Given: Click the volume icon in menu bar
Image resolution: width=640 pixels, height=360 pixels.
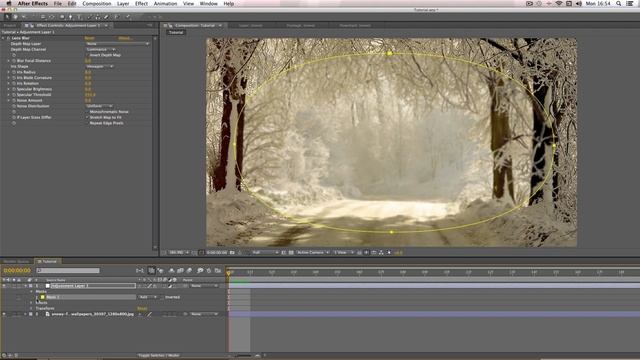Looking at the screenshot, I should [x=578, y=3].
